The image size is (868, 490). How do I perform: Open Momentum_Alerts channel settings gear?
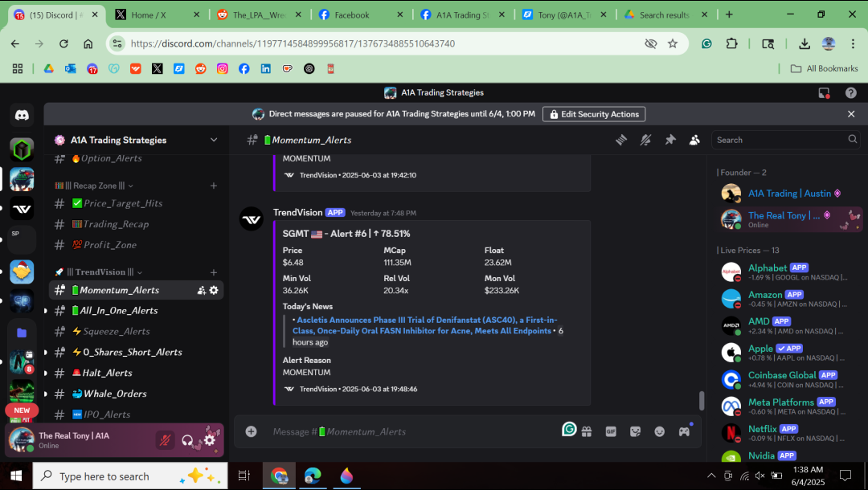pos(214,290)
